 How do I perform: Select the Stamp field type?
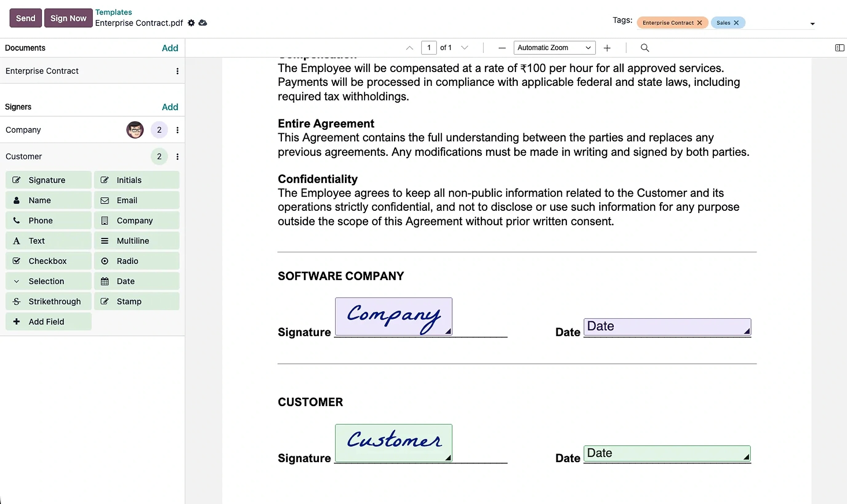pos(137,301)
